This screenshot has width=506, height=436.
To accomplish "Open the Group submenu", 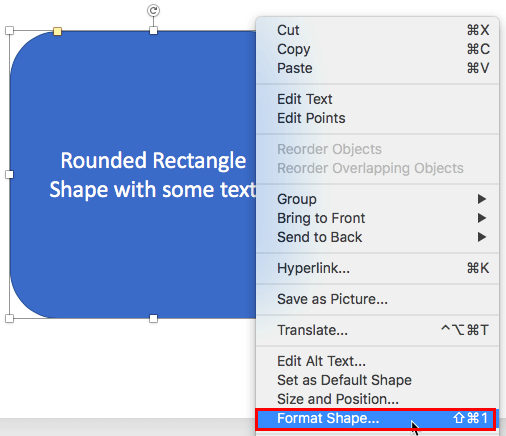I will click(x=377, y=199).
